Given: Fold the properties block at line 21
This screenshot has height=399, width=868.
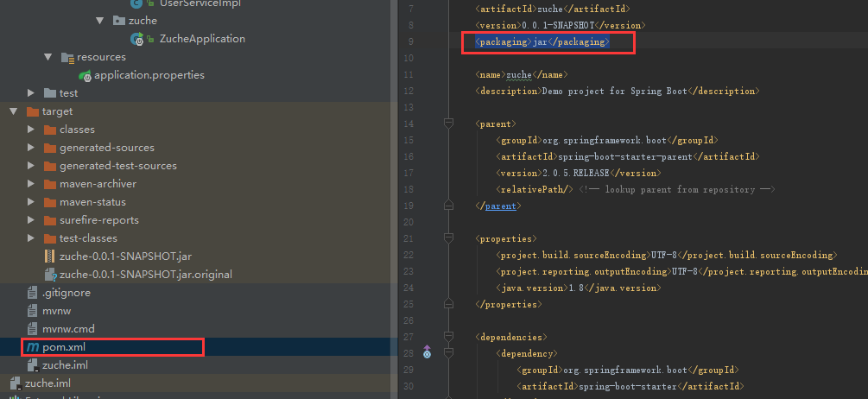Looking at the screenshot, I should [x=448, y=238].
